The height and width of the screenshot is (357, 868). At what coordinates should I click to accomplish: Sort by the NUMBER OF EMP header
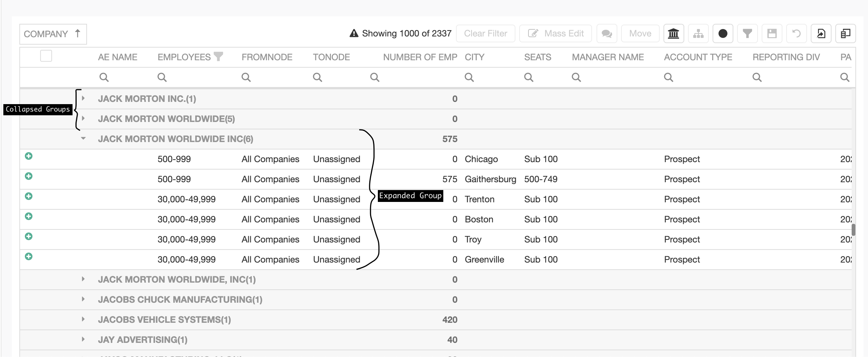click(420, 57)
